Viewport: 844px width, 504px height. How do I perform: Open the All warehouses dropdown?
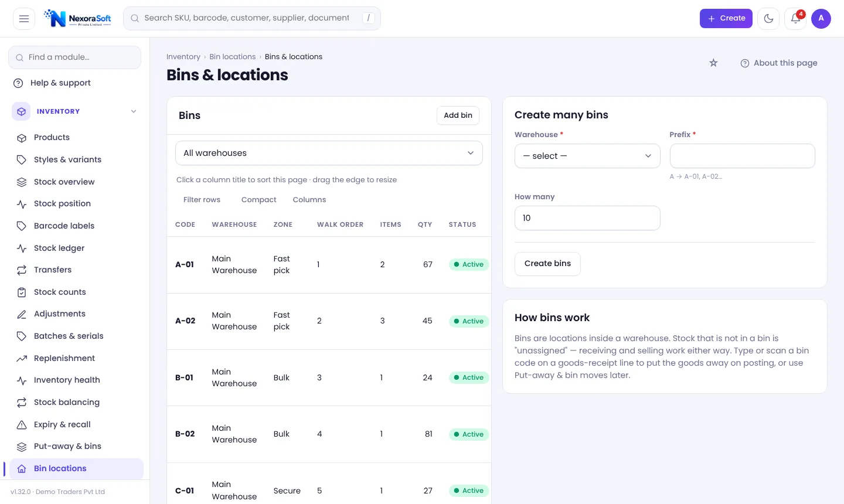click(329, 153)
